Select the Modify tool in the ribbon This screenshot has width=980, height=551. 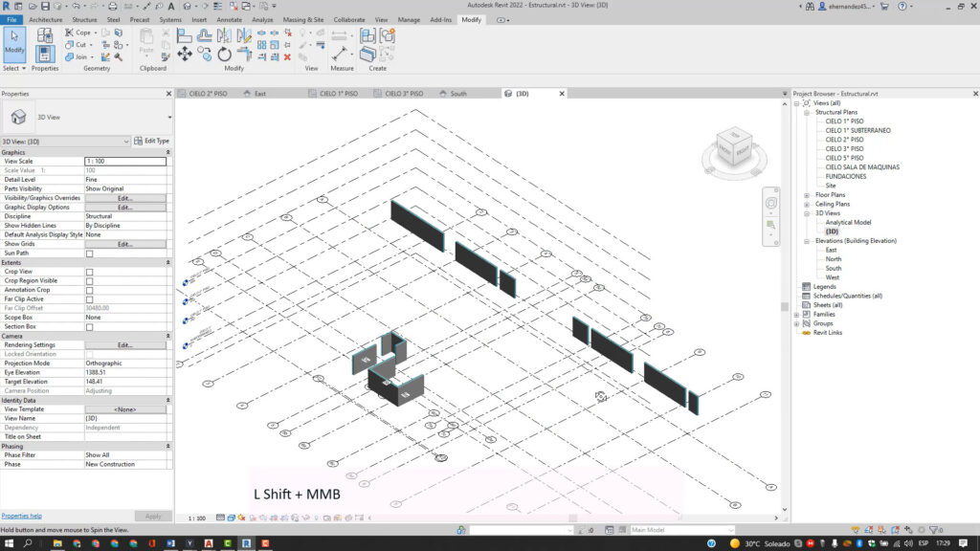pyautogui.click(x=14, y=42)
